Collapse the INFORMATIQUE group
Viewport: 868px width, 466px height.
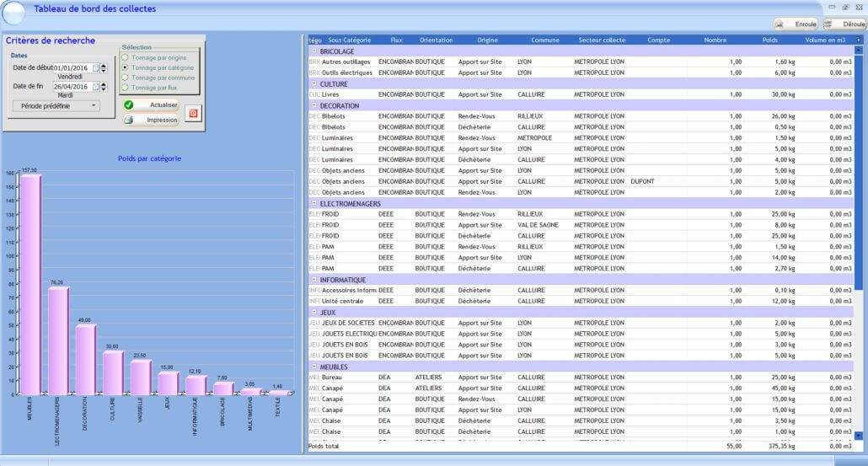point(313,280)
